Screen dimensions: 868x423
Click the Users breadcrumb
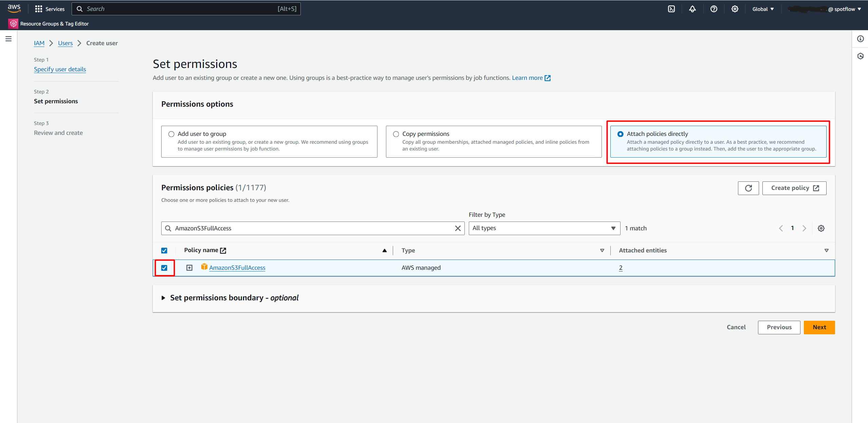click(x=65, y=43)
